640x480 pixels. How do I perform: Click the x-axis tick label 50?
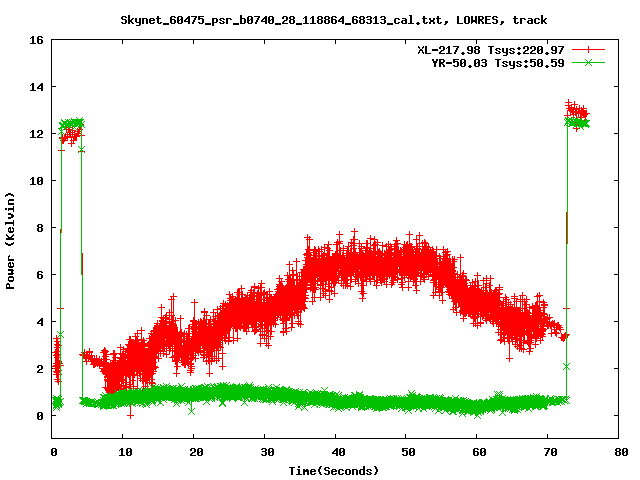coord(408,452)
